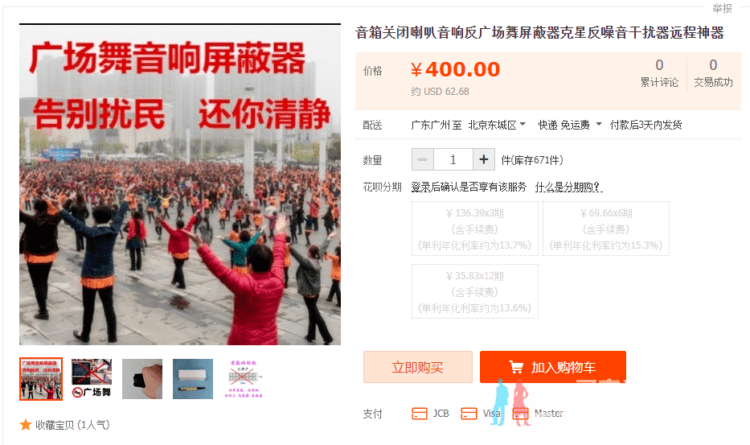750x445 pixels.
Task: Open the 北京东城区 destination dropdown
Action: click(x=497, y=125)
